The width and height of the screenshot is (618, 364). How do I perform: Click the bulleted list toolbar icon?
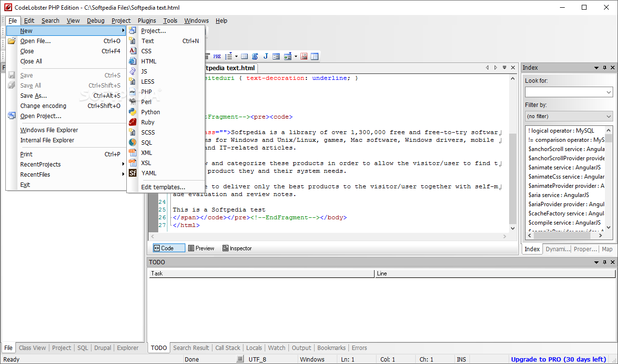[229, 56]
